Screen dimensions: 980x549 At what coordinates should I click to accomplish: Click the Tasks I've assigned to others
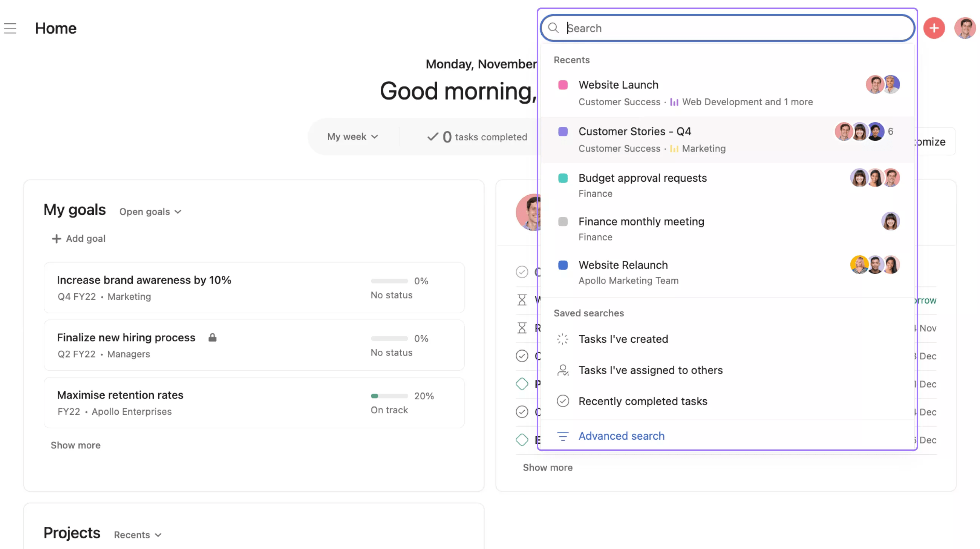650,370
